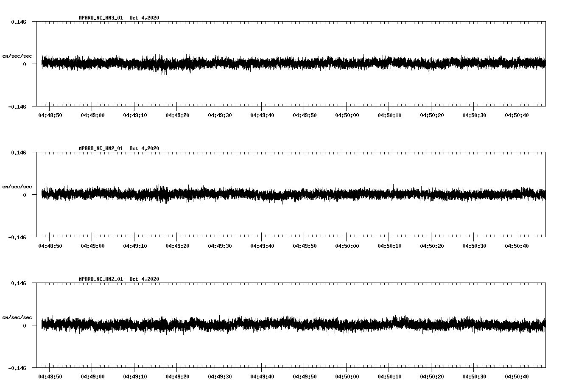Click the cm/sec/sec axis label on the HNZ plot
The image size is (576, 392).
[17, 317]
